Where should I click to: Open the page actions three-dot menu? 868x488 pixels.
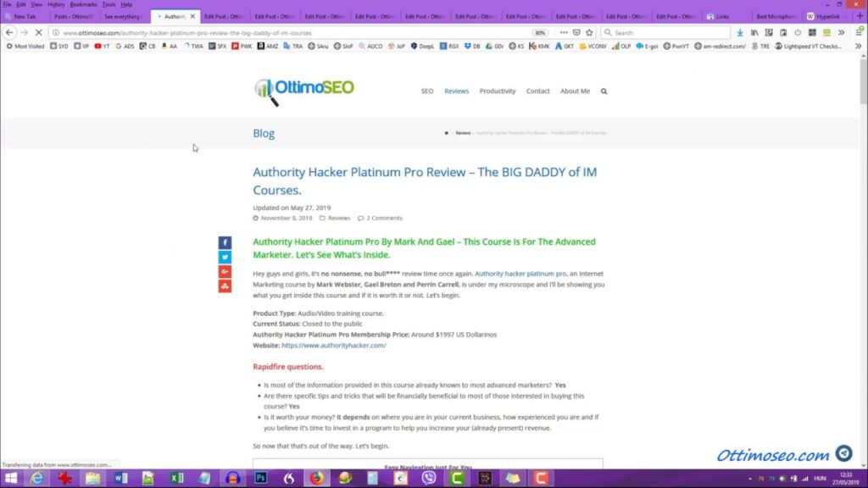(564, 33)
